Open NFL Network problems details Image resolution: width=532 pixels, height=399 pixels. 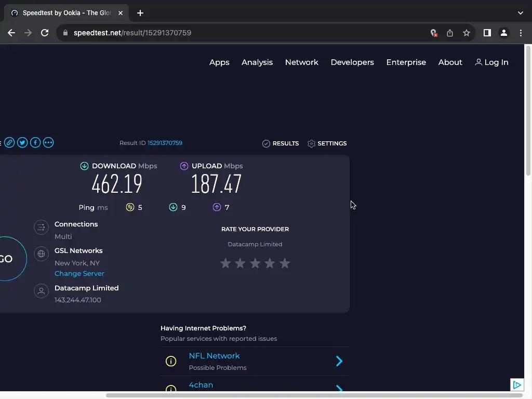click(214, 356)
